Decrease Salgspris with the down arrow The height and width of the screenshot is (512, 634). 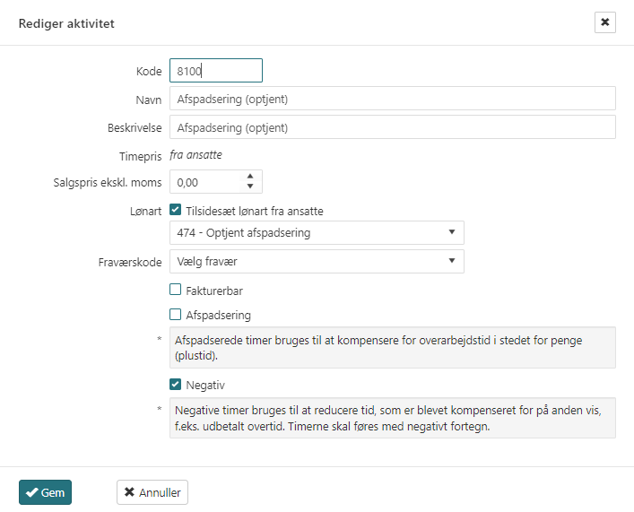tap(250, 188)
